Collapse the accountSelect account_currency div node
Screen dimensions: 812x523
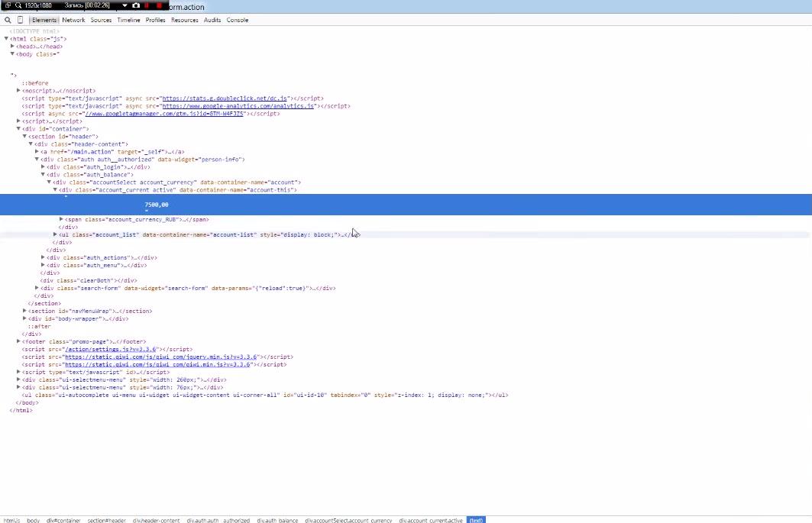click(x=50, y=182)
